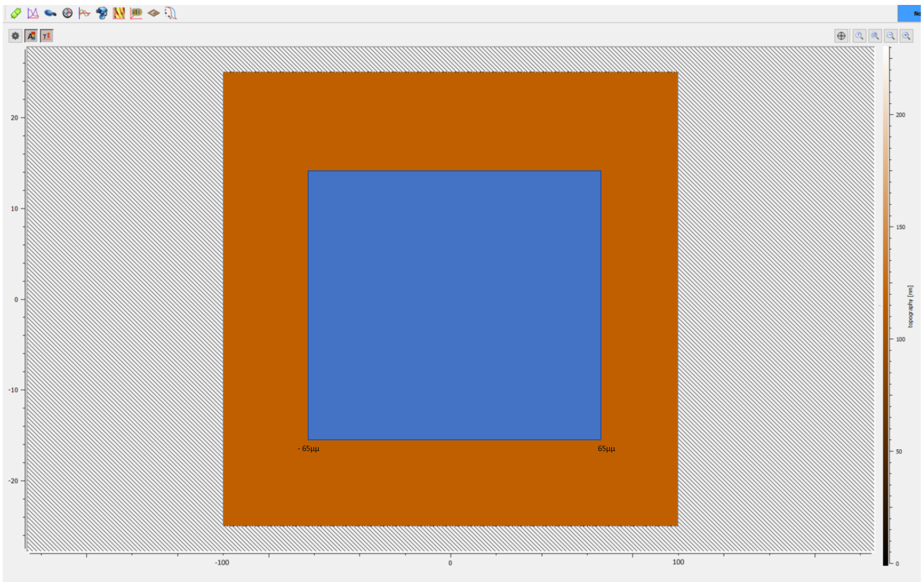Click the topography color scale bar
Viewport: 924px width, 582px height.
coord(886,305)
